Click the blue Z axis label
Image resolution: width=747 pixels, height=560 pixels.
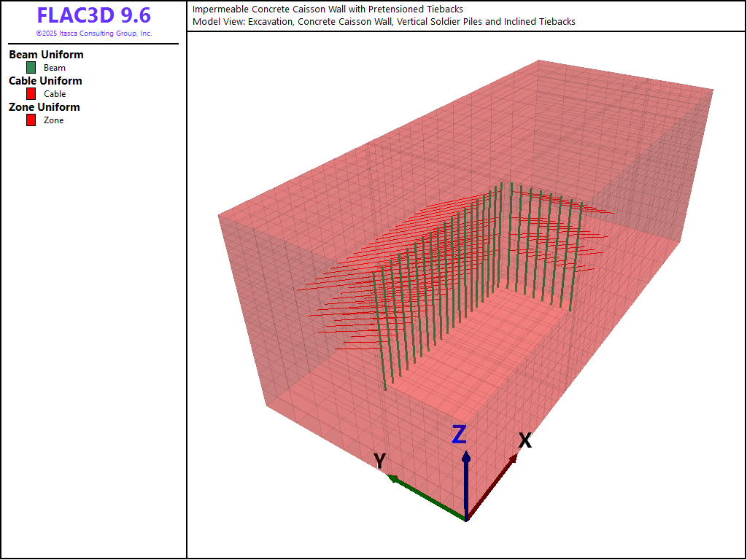click(459, 435)
